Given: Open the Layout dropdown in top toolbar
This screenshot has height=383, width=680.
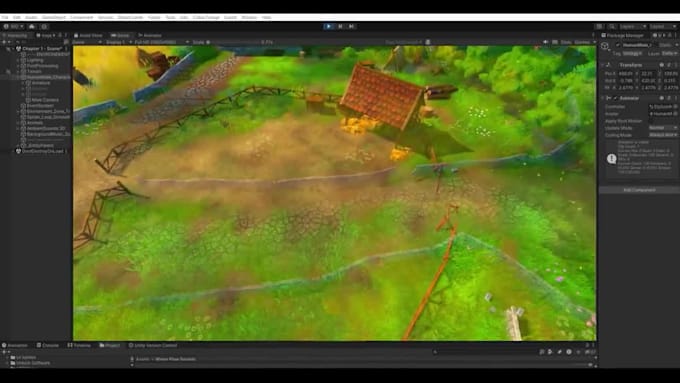Looking at the screenshot, I should click(x=662, y=26).
